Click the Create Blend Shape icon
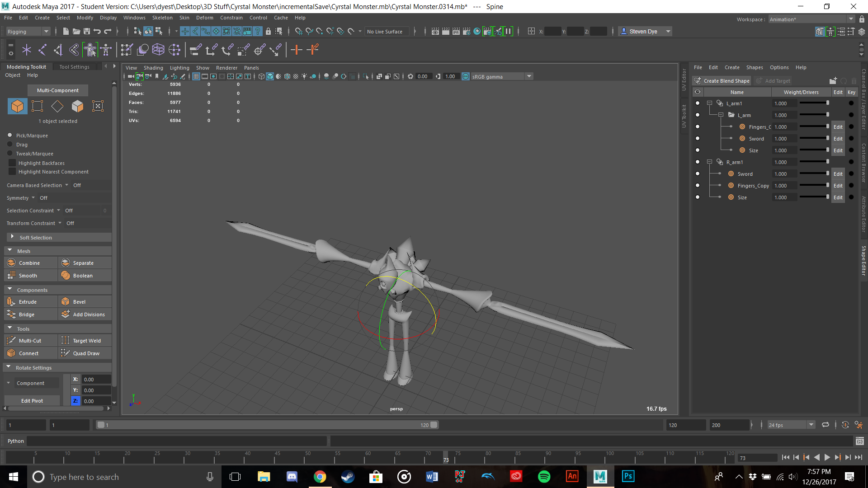The height and width of the screenshot is (488, 868). 698,80
